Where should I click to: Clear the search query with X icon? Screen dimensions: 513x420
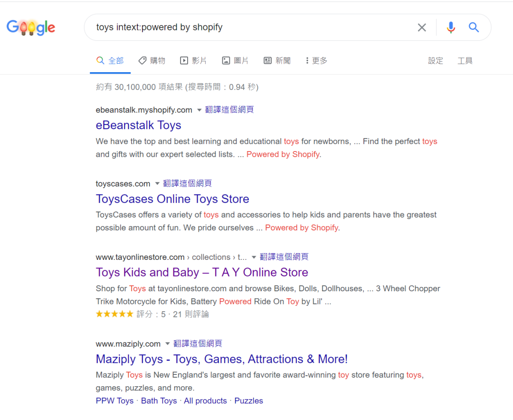click(x=422, y=28)
